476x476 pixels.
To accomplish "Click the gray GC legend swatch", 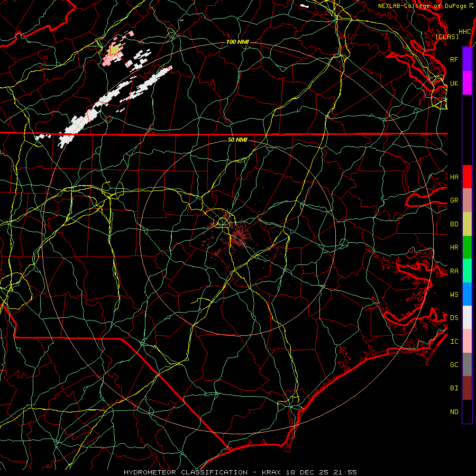I will click(467, 364).
